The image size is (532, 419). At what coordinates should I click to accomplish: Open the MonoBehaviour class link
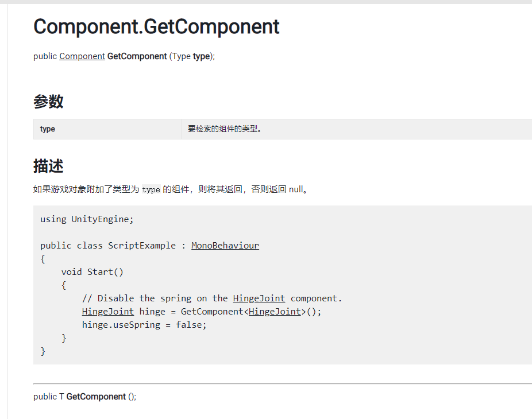tap(225, 246)
